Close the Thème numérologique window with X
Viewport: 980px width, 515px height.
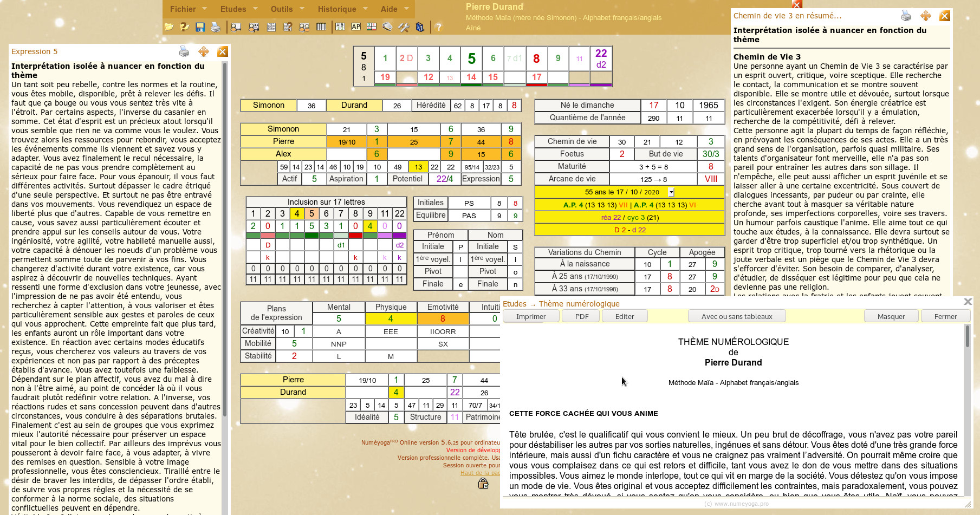coord(968,302)
